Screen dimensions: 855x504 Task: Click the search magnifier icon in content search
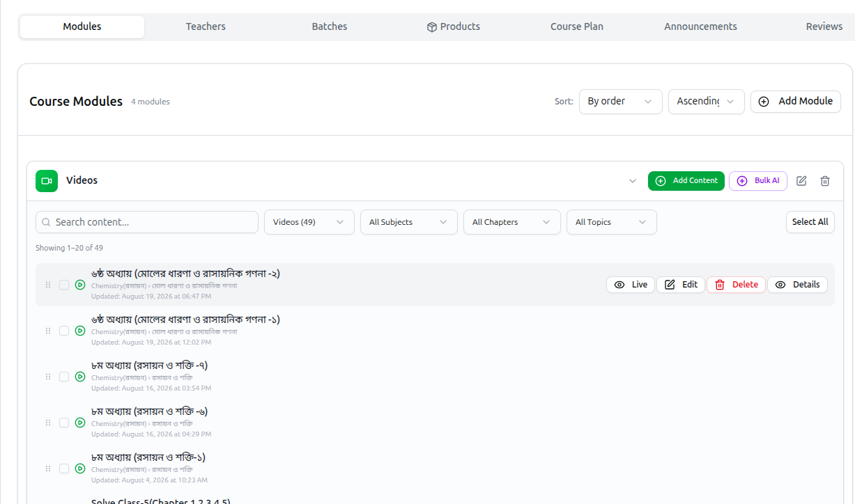tap(46, 223)
